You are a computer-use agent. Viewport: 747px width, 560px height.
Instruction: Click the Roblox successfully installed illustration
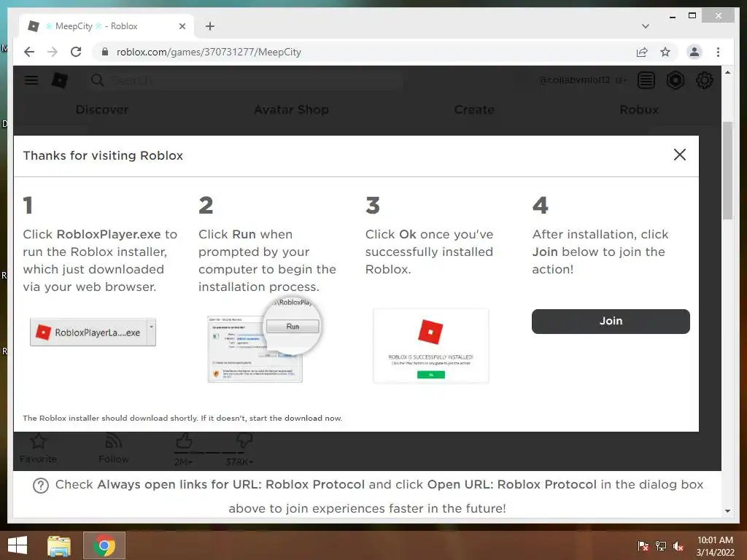(x=430, y=346)
